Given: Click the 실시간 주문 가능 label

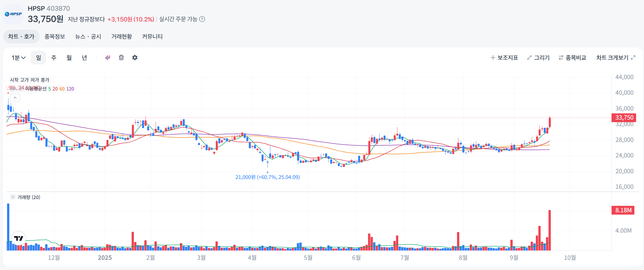Looking at the screenshot, I should coord(178,19).
